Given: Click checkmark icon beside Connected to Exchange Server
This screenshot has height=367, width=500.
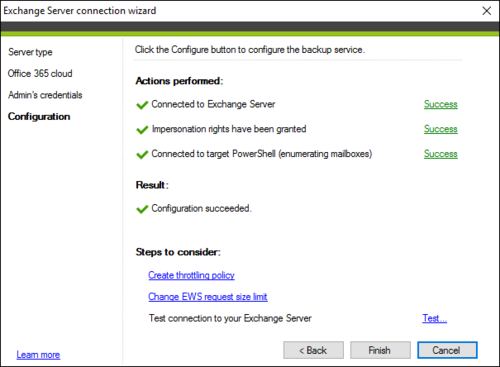Looking at the screenshot, I should tap(142, 105).
